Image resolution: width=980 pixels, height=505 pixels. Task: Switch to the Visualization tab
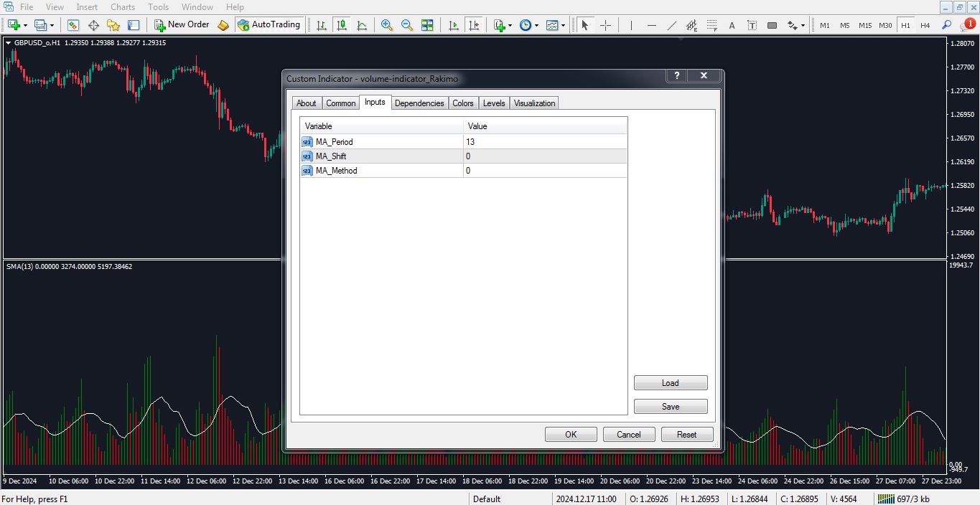(x=534, y=103)
